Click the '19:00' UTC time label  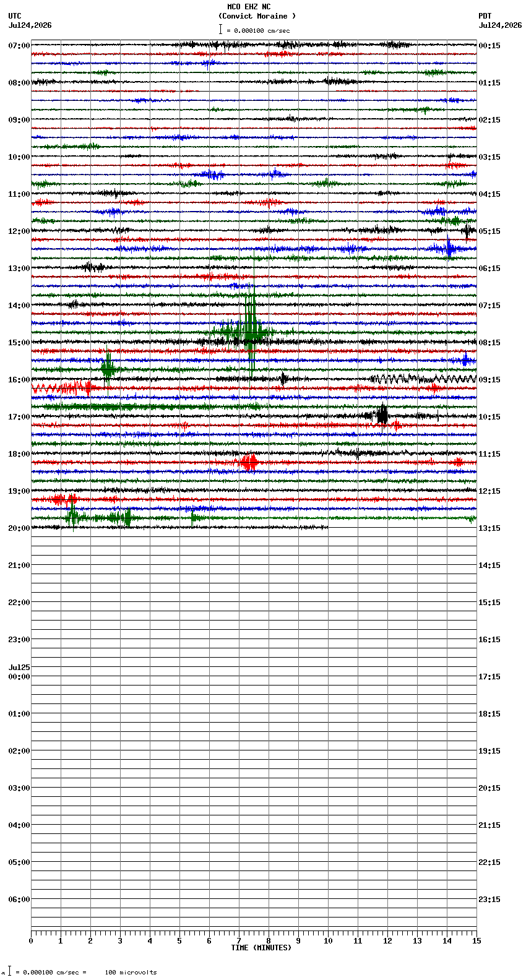(19, 491)
